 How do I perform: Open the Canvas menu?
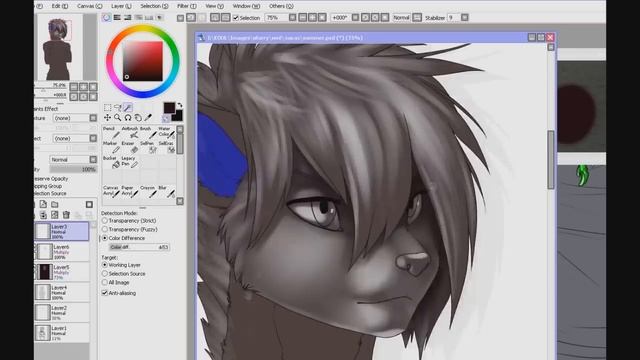point(89,6)
